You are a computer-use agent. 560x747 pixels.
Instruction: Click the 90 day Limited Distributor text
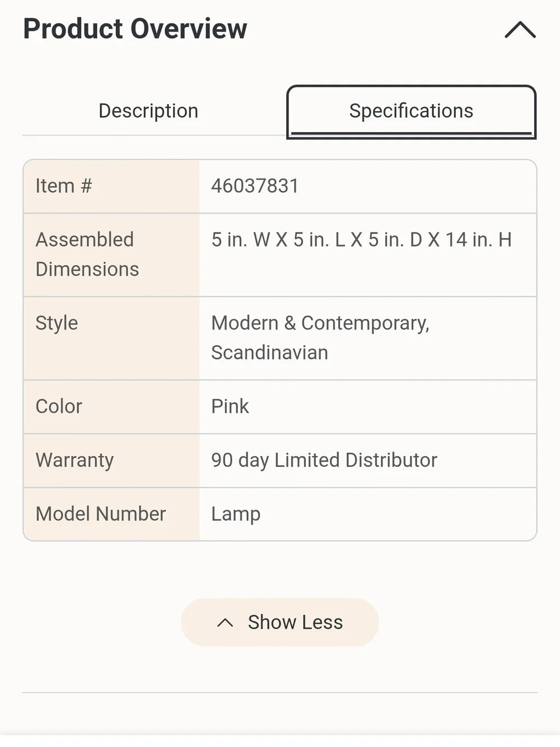[x=324, y=460]
